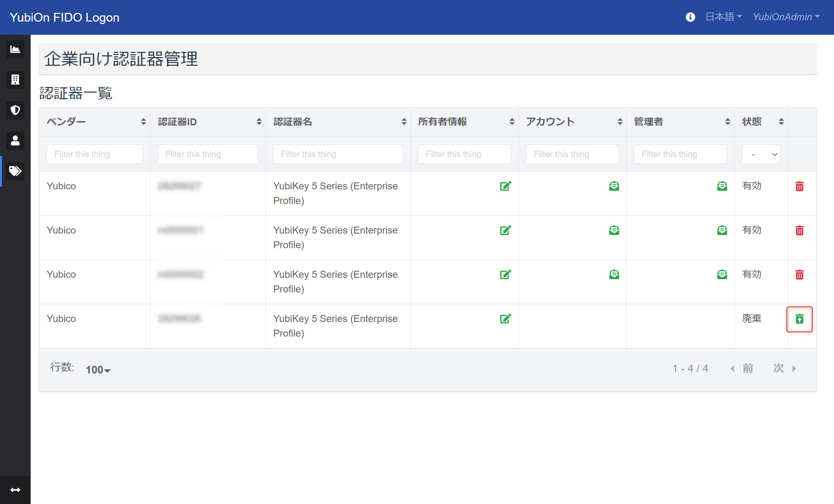Go to previous page with 前

(742, 368)
